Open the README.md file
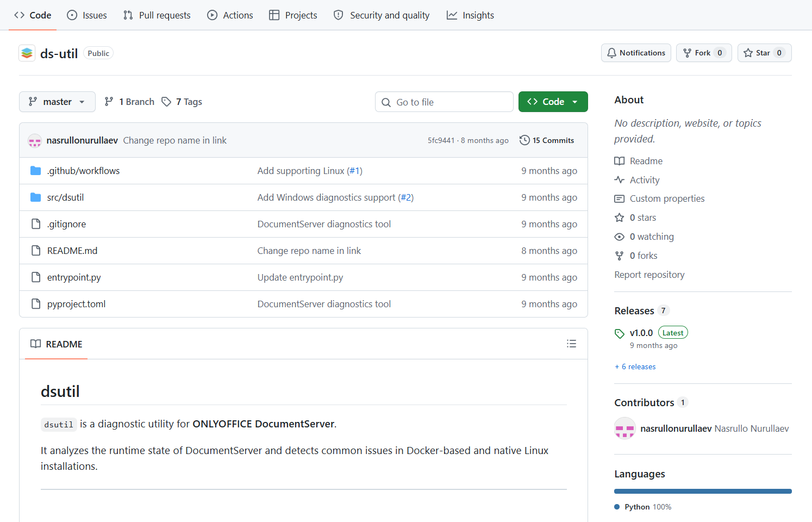812x522 pixels. [72, 251]
